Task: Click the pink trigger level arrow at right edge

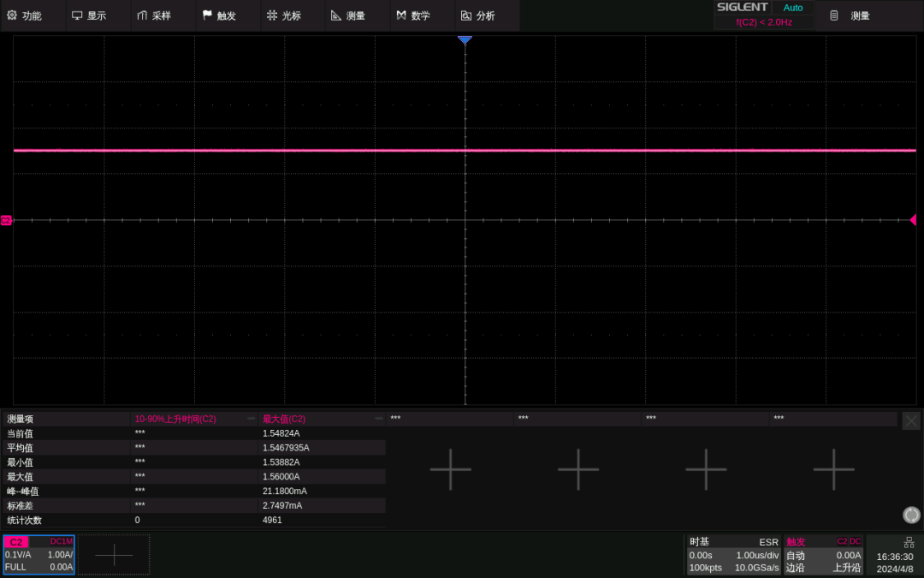Action: tap(913, 220)
